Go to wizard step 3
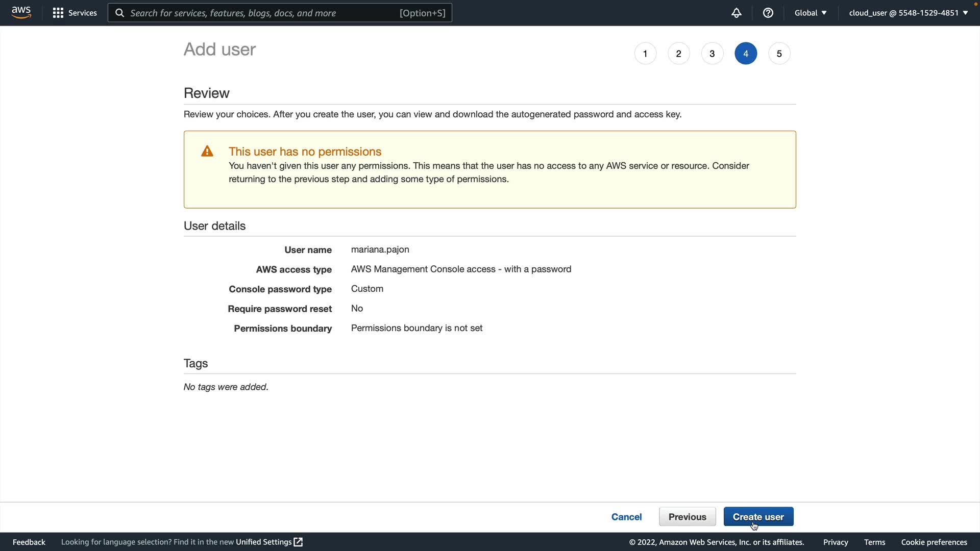Image resolution: width=980 pixels, height=551 pixels. pyautogui.click(x=712, y=54)
